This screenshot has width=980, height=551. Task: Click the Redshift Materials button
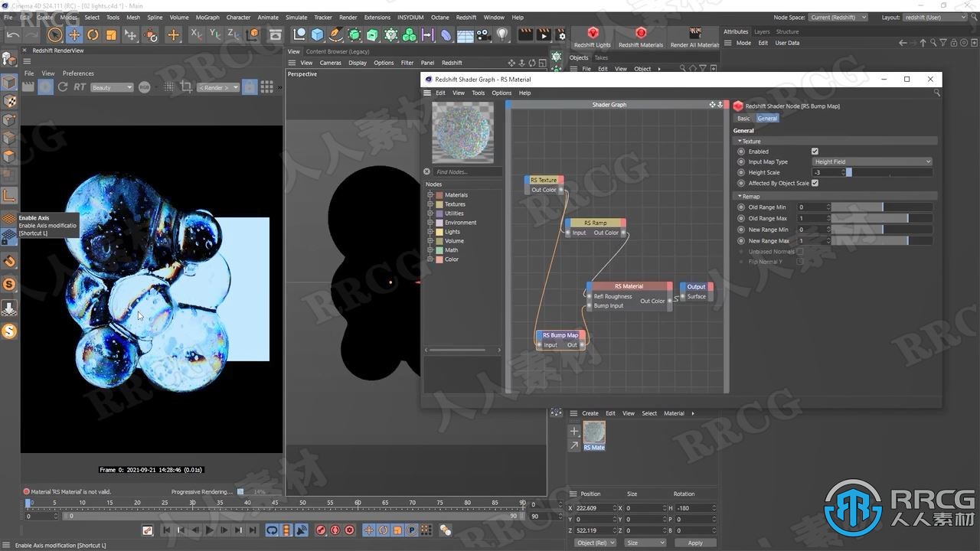641,37
